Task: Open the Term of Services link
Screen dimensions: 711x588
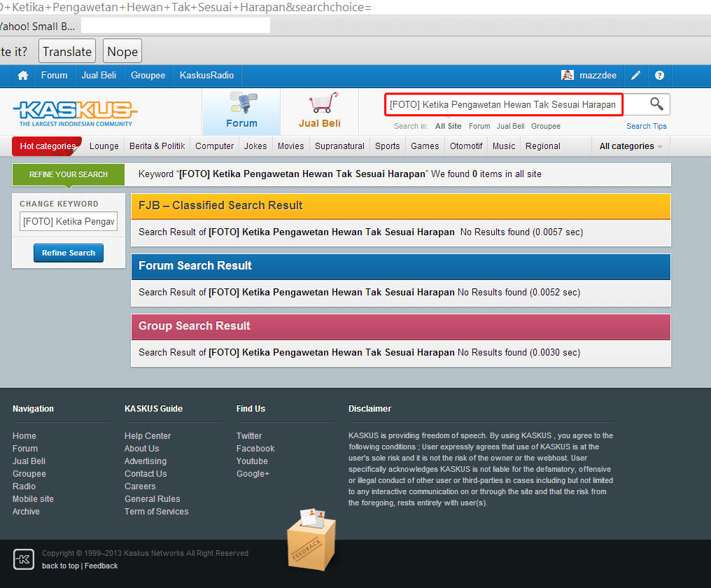Action: (x=157, y=511)
